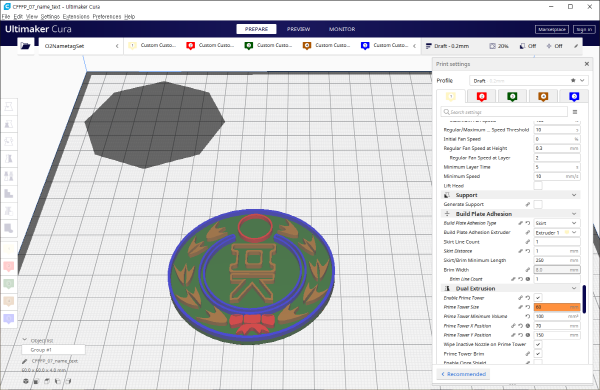Toggle Wipe Inactive Nozzle on Prime Tower
The image size is (600, 390).
(538, 344)
